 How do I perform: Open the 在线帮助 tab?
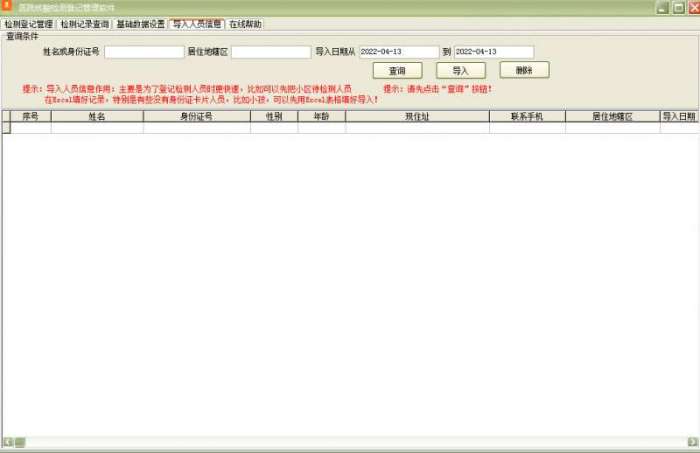pos(245,24)
